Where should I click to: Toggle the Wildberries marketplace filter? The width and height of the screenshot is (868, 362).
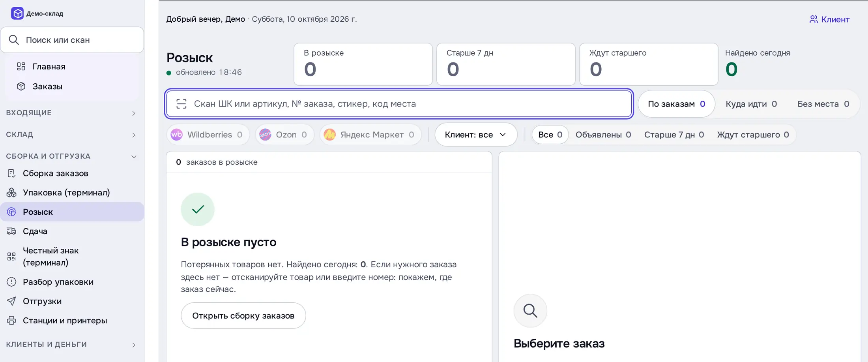208,135
